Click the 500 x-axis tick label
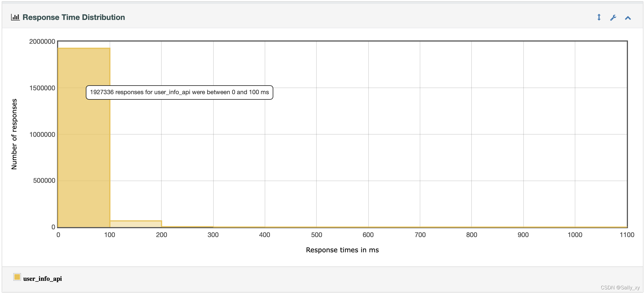 point(316,235)
